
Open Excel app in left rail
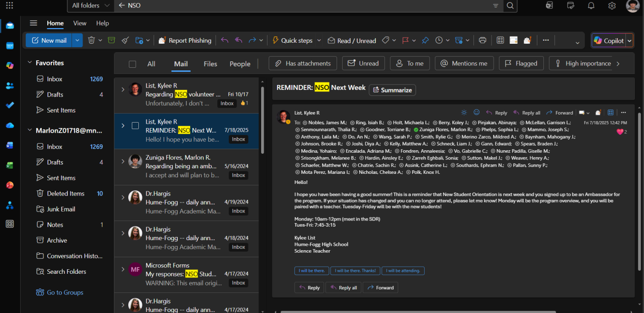[x=10, y=165]
